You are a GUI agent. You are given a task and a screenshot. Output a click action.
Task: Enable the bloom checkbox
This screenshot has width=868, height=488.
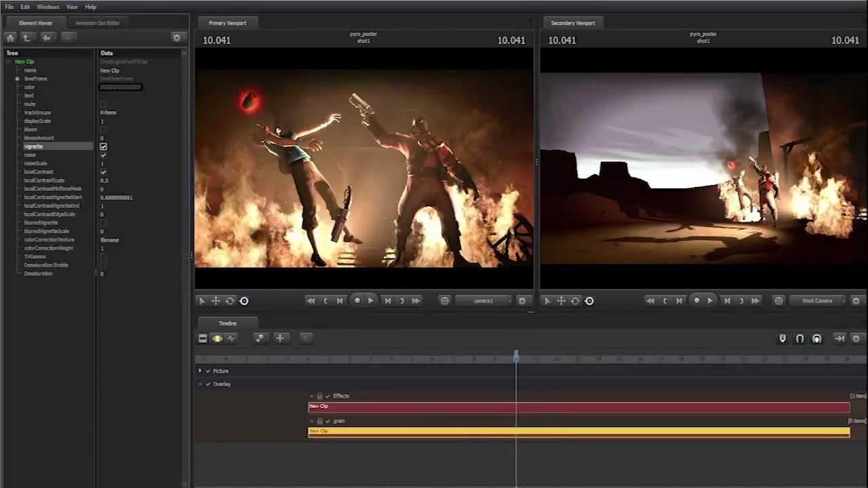(103, 129)
